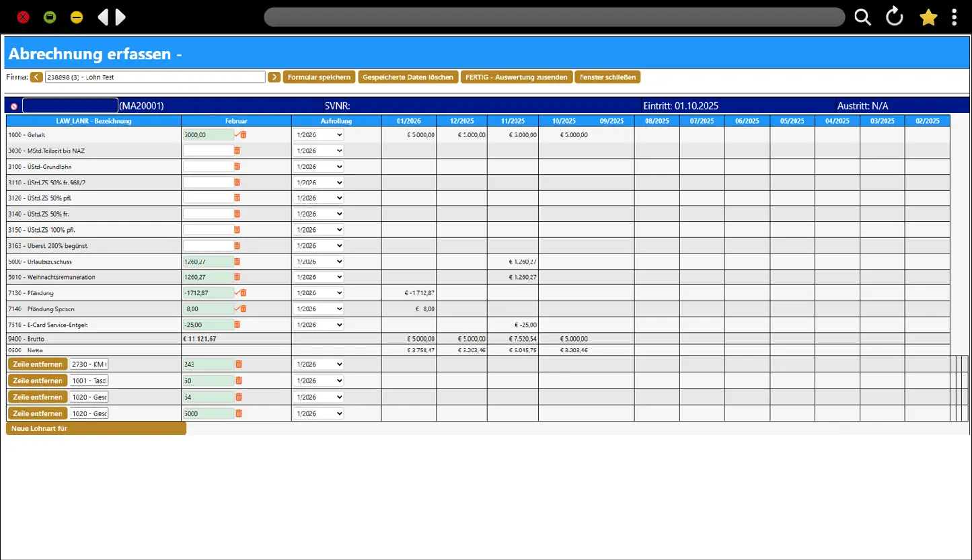972x560 pixels.
Task: Click the red prohibited icon before employee name
Action: (x=14, y=106)
